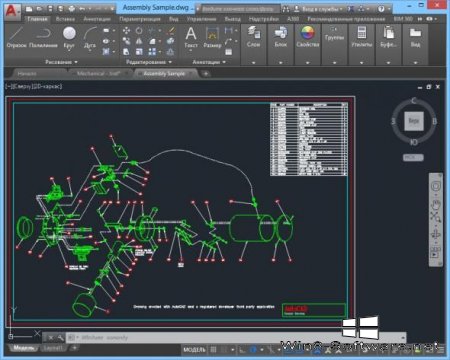This screenshot has height=360, width=450.
Task: Switch to the Управление ribbon tab
Action: point(201,19)
